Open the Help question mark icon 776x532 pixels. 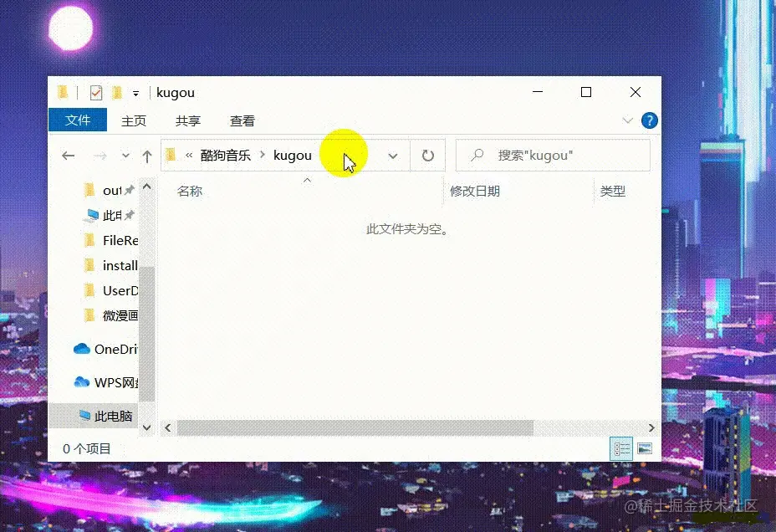(x=649, y=120)
